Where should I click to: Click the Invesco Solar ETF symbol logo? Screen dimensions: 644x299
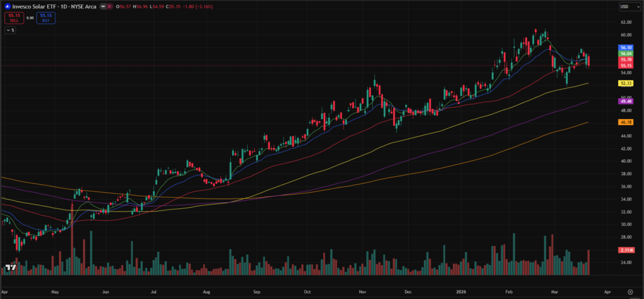[6, 7]
